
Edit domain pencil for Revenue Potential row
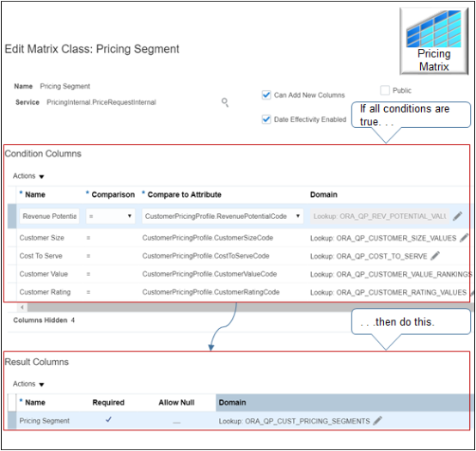point(457,216)
